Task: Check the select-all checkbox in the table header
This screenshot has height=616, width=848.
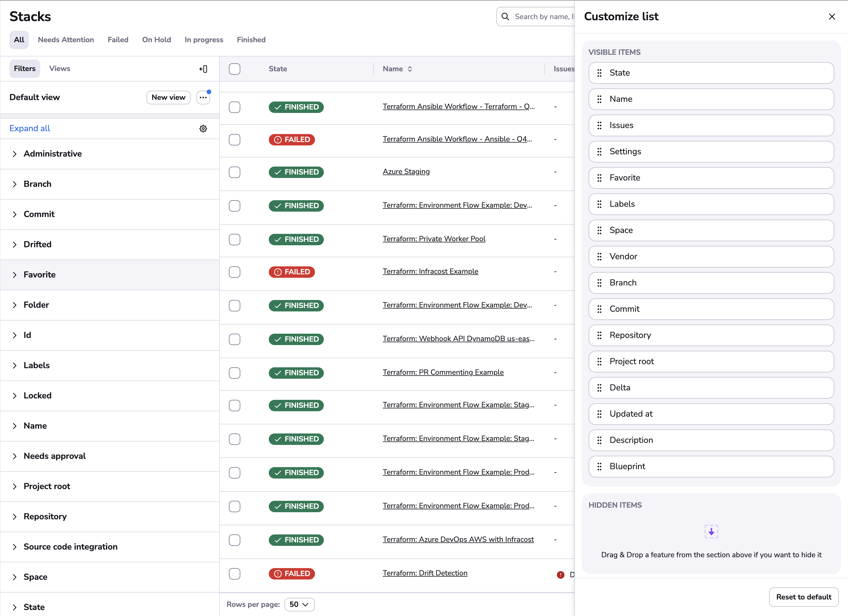Action: (234, 69)
